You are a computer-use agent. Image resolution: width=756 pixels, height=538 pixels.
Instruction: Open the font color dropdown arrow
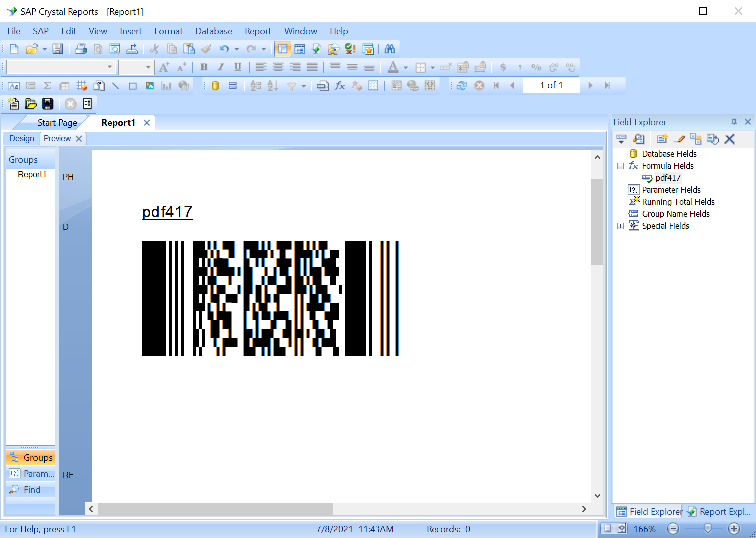coord(406,67)
